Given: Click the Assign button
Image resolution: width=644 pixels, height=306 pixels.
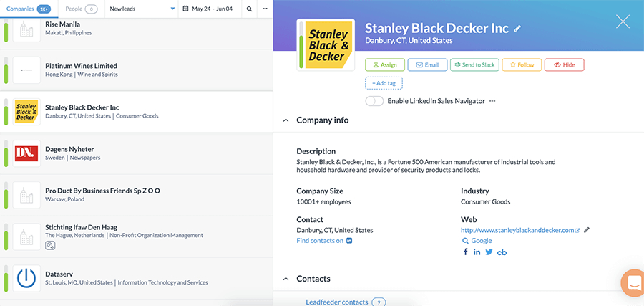Looking at the screenshot, I should [385, 65].
